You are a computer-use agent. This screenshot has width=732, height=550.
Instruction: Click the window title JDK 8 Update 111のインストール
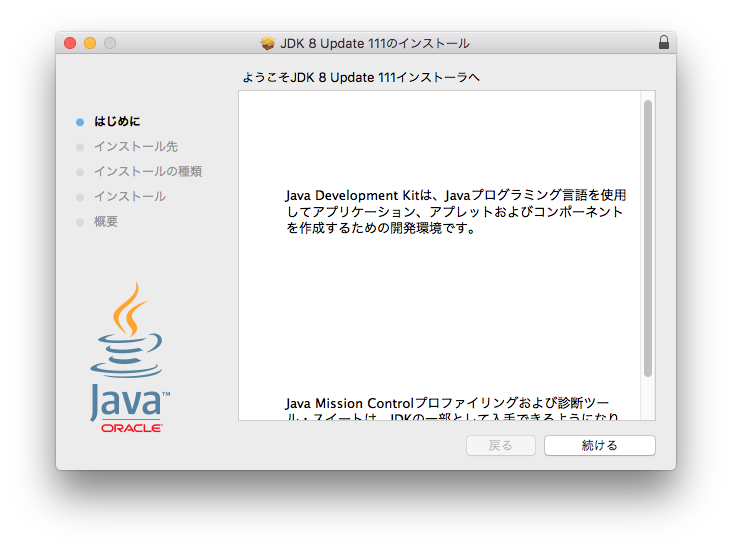coord(374,43)
